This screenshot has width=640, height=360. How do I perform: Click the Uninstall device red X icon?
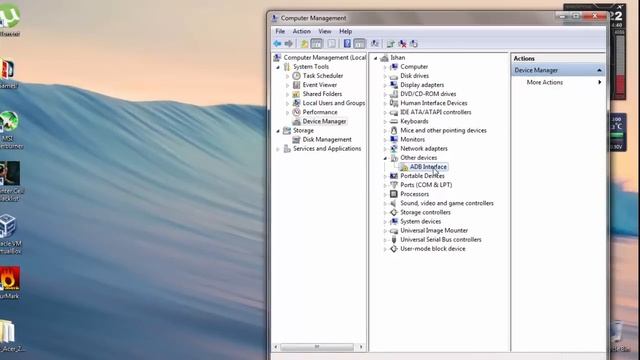tap(402, 44)
